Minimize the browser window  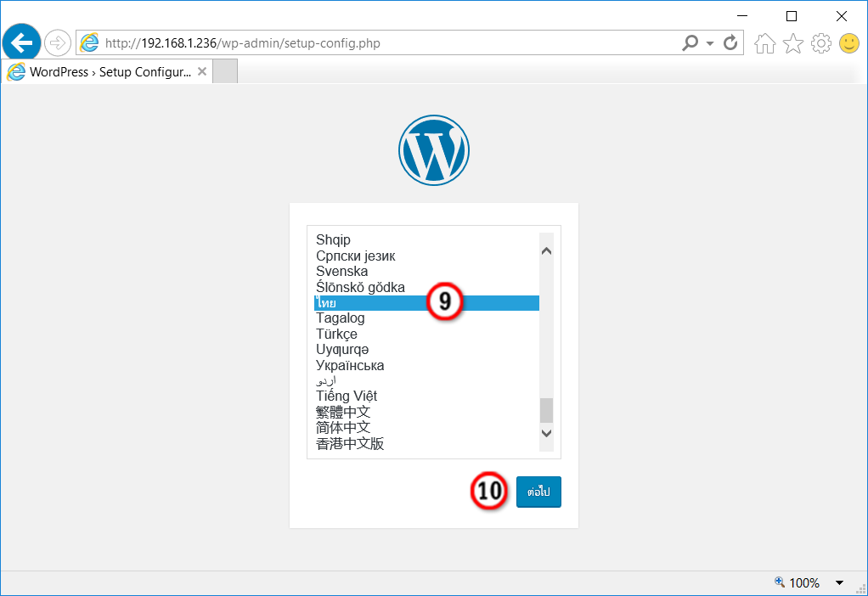click(x=742, y=16)
